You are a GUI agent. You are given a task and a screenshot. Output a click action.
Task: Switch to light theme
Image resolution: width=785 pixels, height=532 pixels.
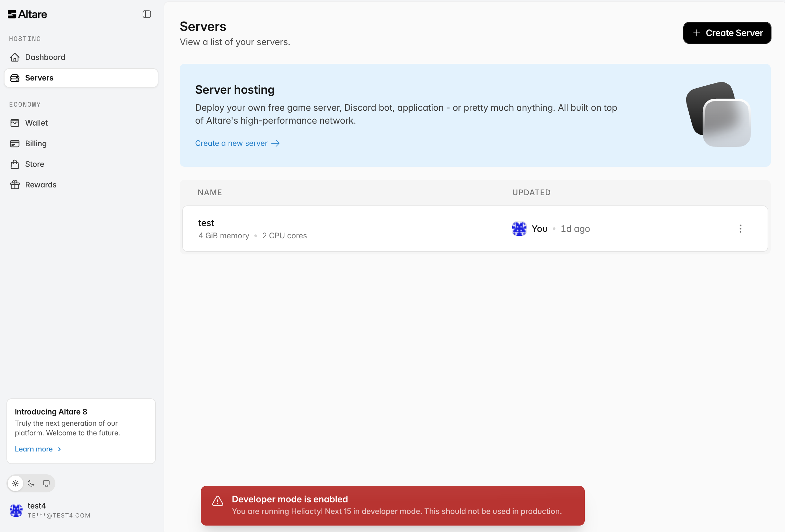click(15, 483)
